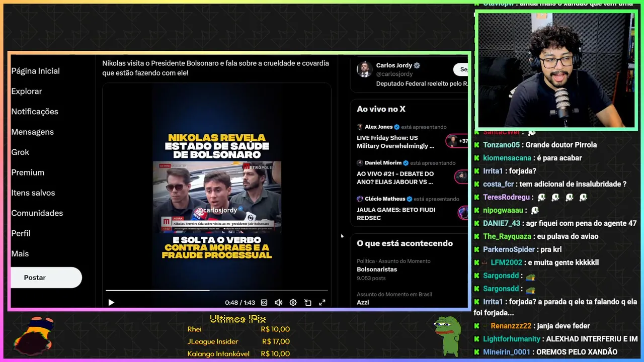Open video settings gear icon
The image size is (644, 362).
293,302
